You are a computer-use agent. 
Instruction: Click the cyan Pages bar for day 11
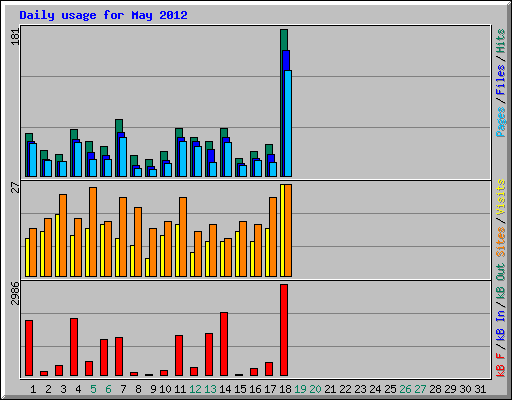click(x=183, y=159)
